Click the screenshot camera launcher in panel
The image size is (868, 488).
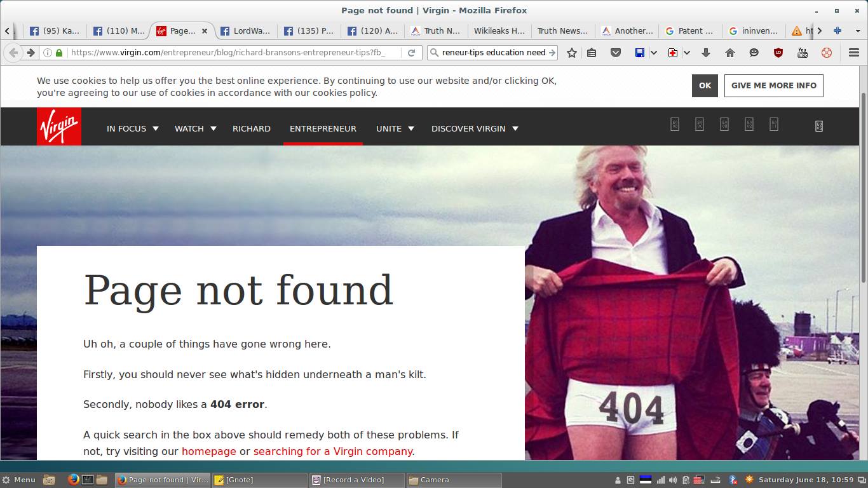click(x=49, y=480)
